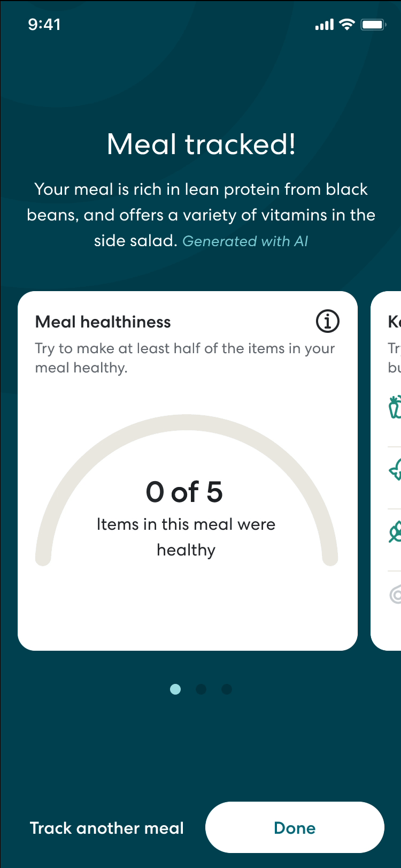
Task: Select the first page indicator dot
Action: 175,689
